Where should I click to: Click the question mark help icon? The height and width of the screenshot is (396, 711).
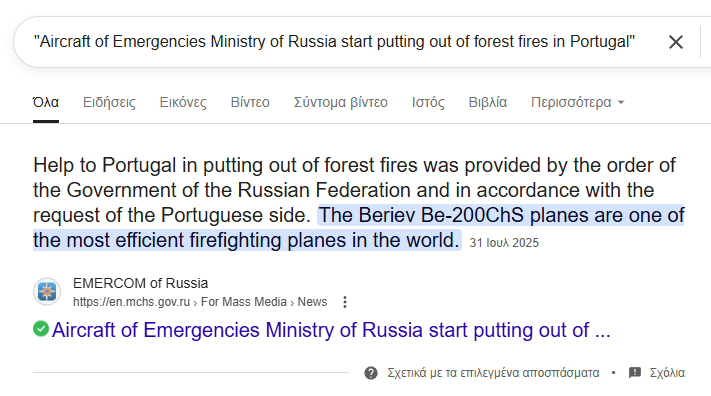coord(371,373)
